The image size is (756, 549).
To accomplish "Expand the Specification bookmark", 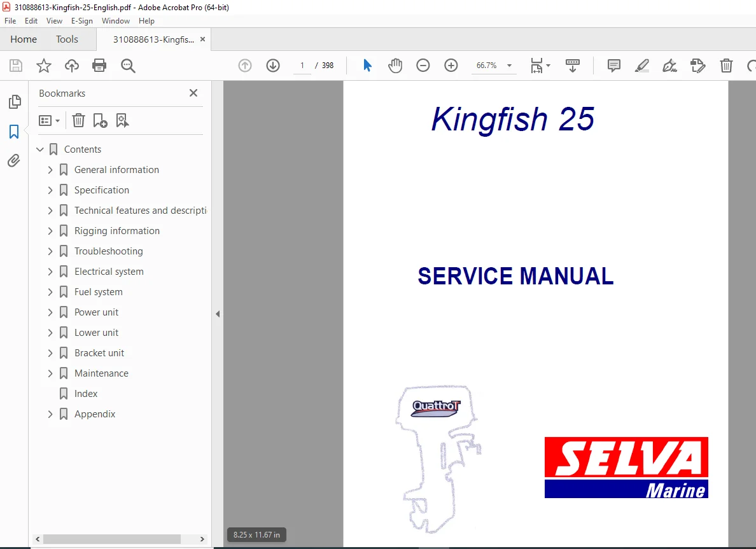I will click(x=50, y=190).
